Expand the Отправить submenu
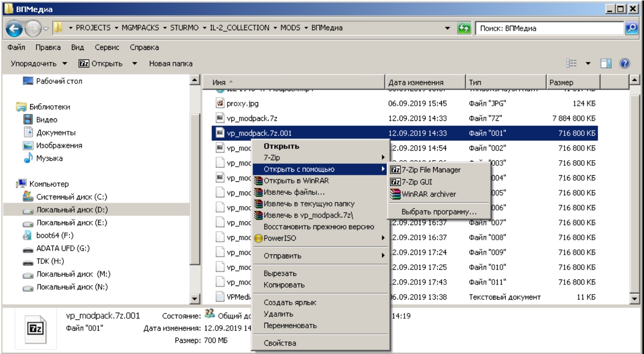 pyautogui.click(x=320, y=256)
